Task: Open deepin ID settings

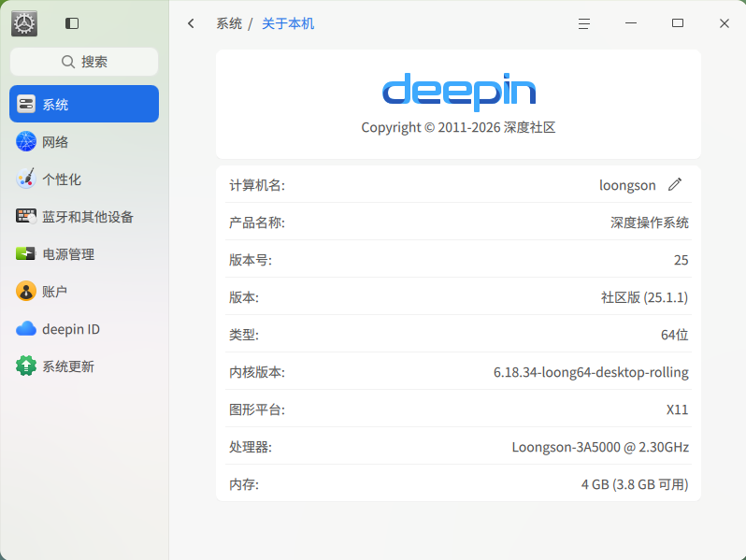Action: pos(84,329)
